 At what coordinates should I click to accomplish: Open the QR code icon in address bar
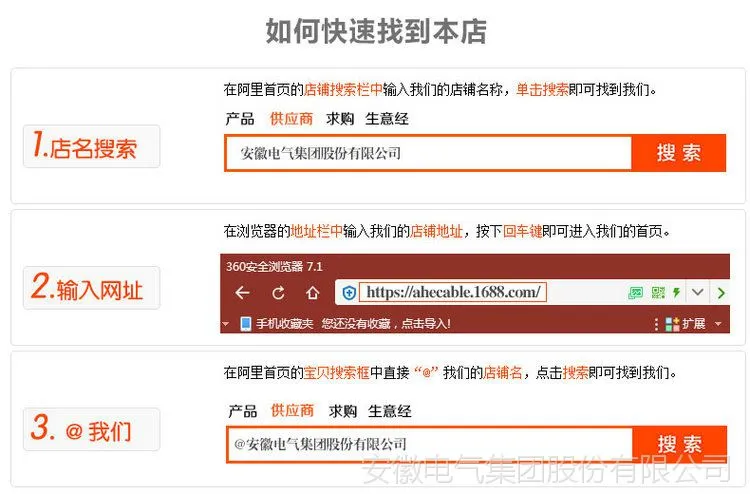658,293
